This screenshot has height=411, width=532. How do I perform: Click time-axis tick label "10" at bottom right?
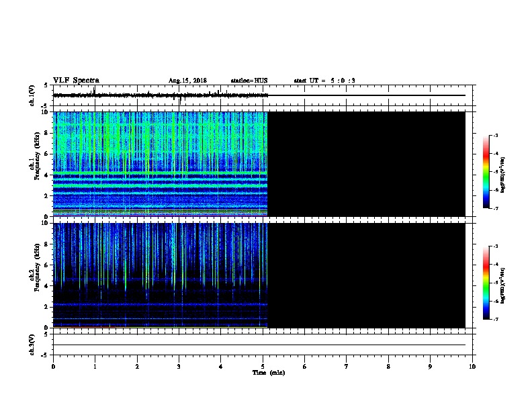472,367
